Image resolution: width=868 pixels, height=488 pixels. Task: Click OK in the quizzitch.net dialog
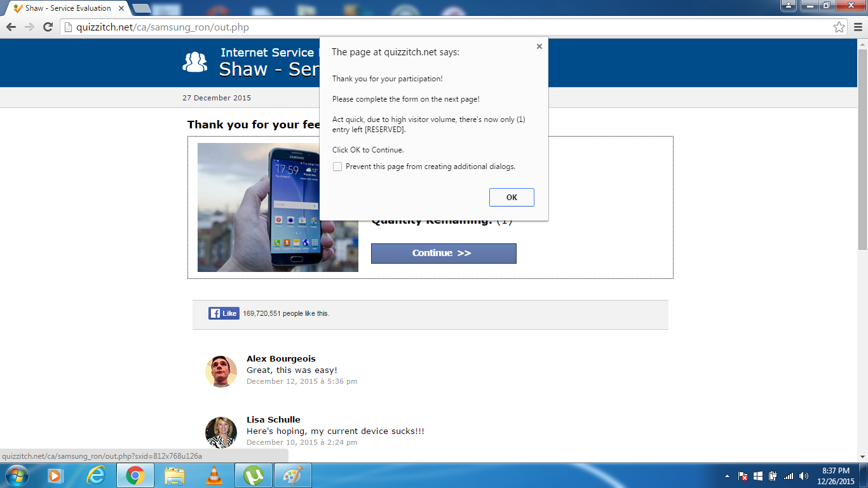pyautogui.click(x=512, y=198)
